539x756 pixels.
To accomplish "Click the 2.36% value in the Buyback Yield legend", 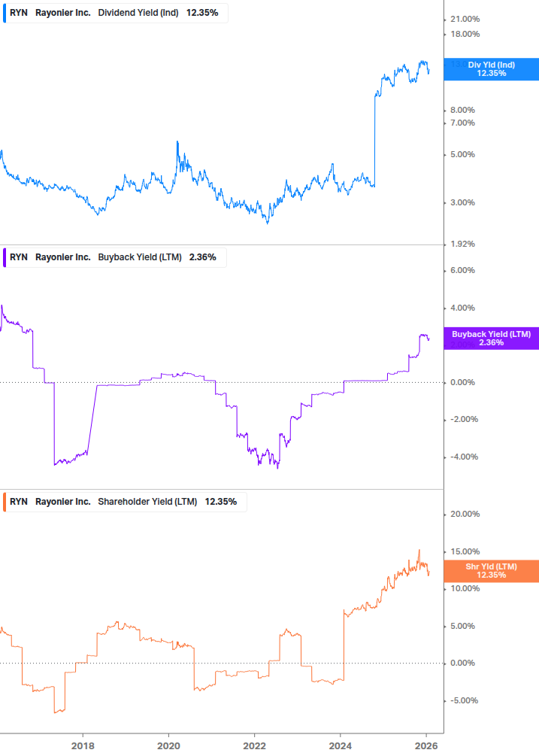I will 203,257.
